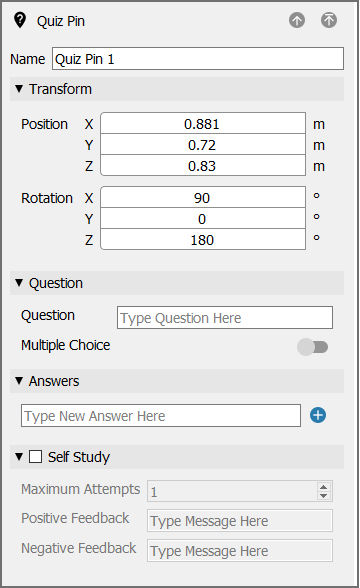Toggle the Multiple Choice switch
This screenshot has width=360, height=588.
pos(312,347)
